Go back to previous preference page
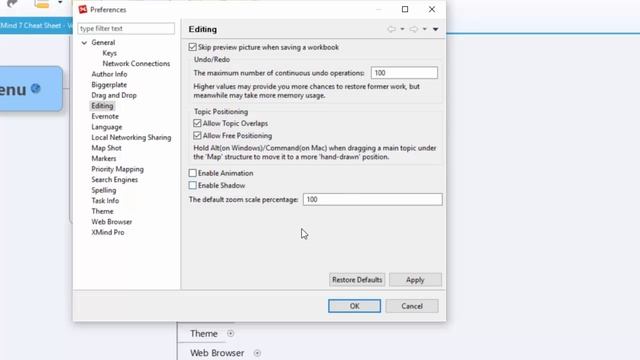The width and height of the screenshot is (640, 360). coord(392,29)
